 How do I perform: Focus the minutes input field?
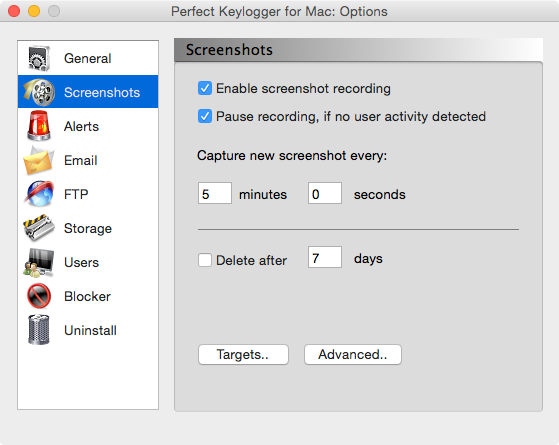[215, 193]
